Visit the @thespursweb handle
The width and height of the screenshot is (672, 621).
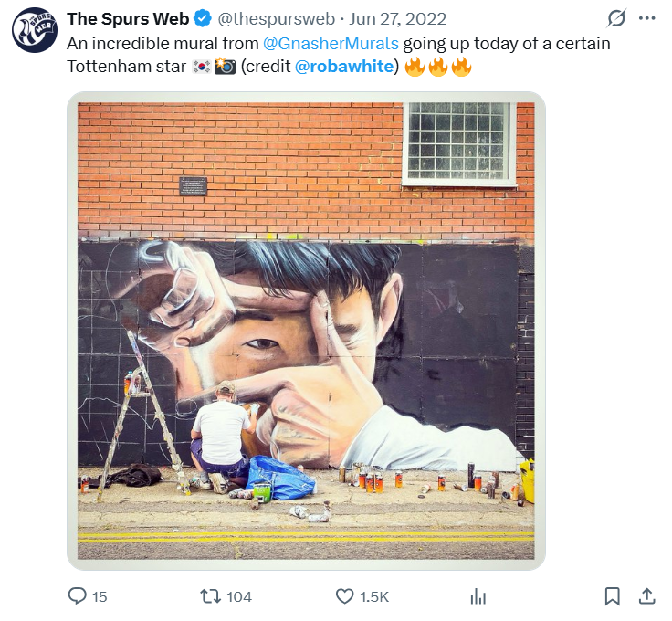pos(276,18)
